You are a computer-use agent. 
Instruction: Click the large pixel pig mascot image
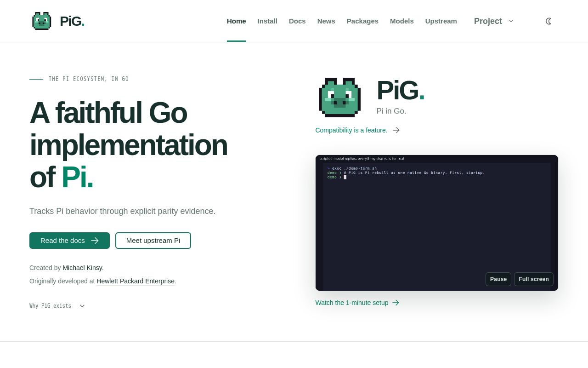tap(340, 97)
